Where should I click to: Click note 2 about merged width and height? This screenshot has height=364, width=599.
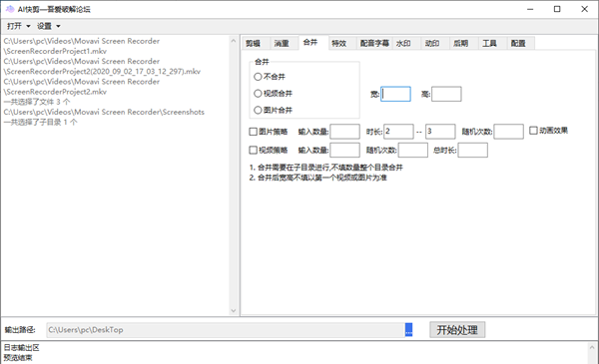(317, 178)
